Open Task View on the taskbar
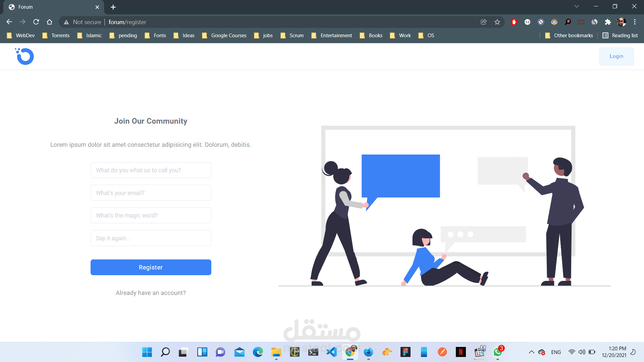 click(x=183, y=352)
